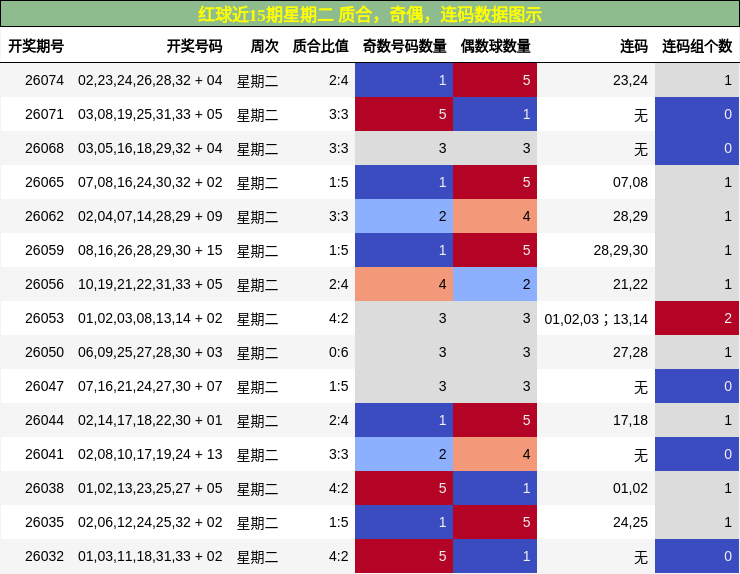Select the 奇数号码数量 column header
This screenshot has width=740, height=574.
[x=404, y=46]
